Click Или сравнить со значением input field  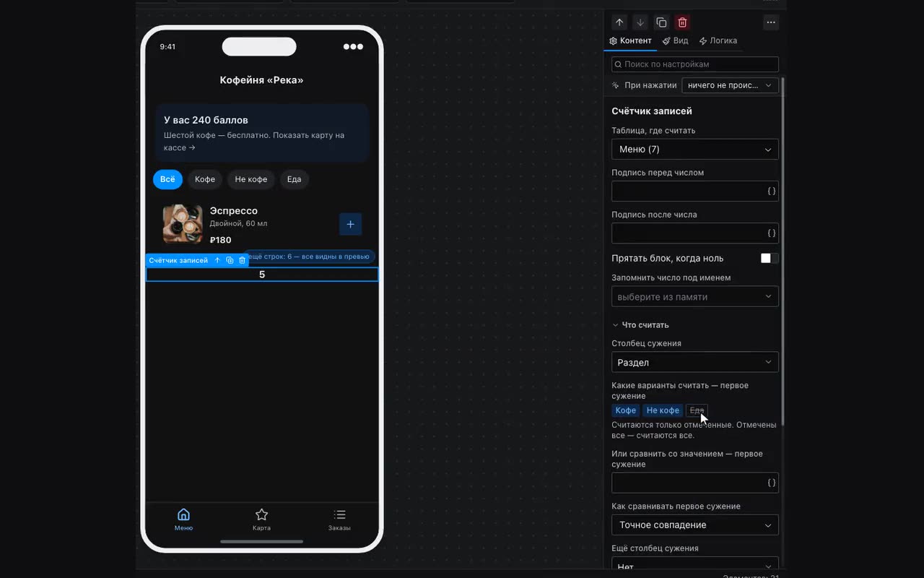pyautogui.click(x=695, y=483)
